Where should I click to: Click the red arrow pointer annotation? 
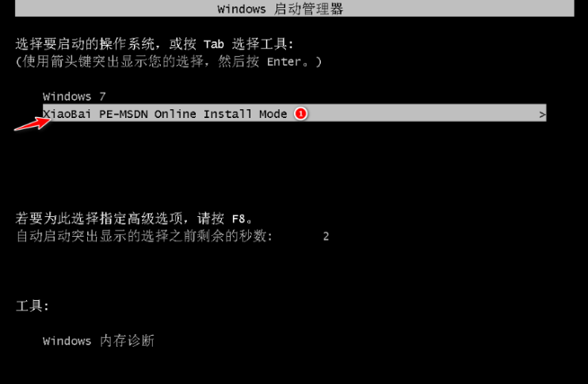pyautogui.click(x=32, y=124)
